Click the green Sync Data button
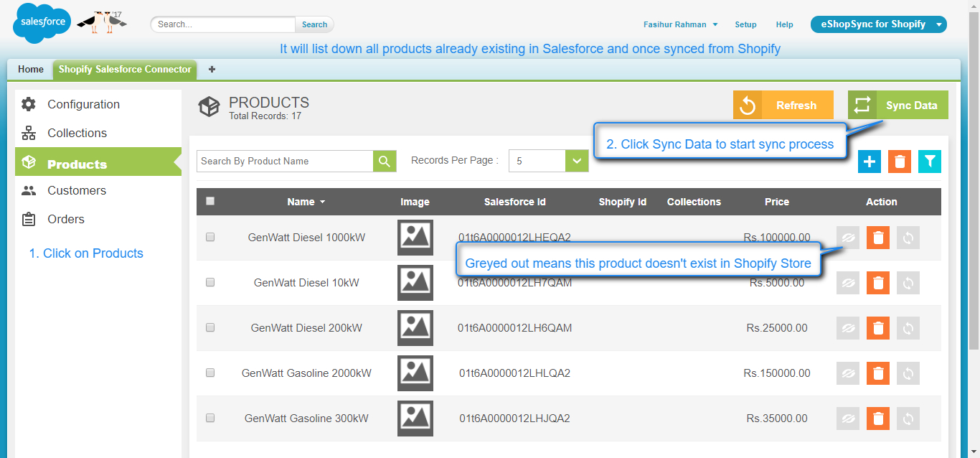This screenshot has height=458, width=980. [x=898, y=105]
